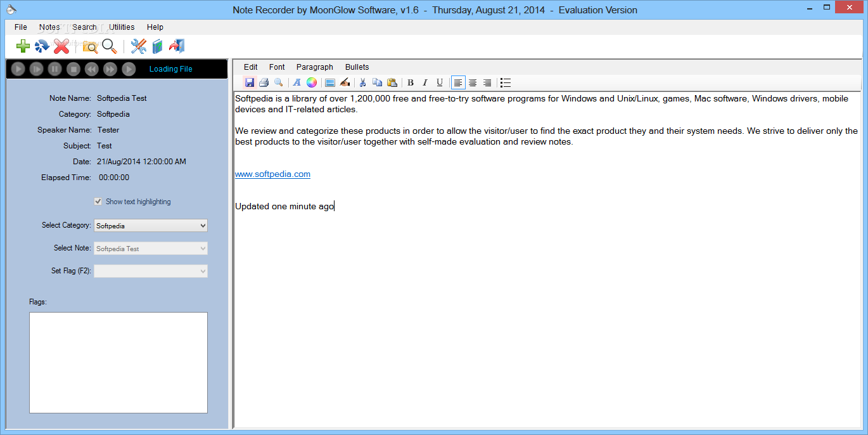Click the blue letter A font icon
This screenshot has width=868, height=435.
[x=297, y=82]
